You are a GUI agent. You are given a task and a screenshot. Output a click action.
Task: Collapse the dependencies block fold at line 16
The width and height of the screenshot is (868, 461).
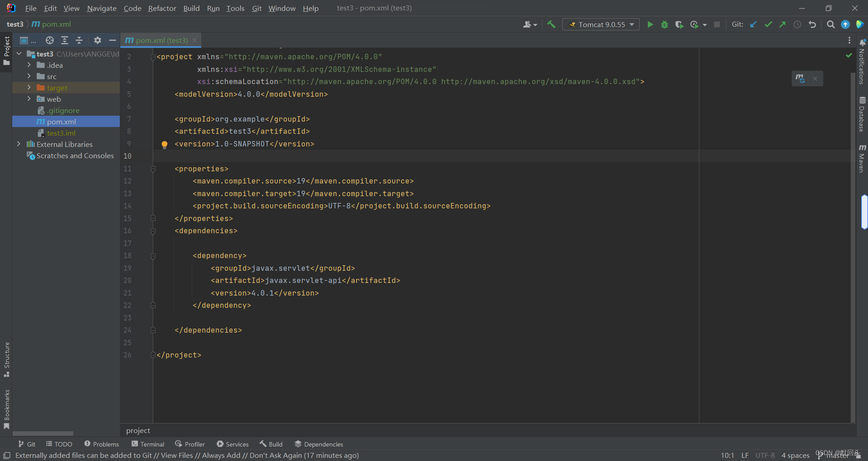click(153, 231)
